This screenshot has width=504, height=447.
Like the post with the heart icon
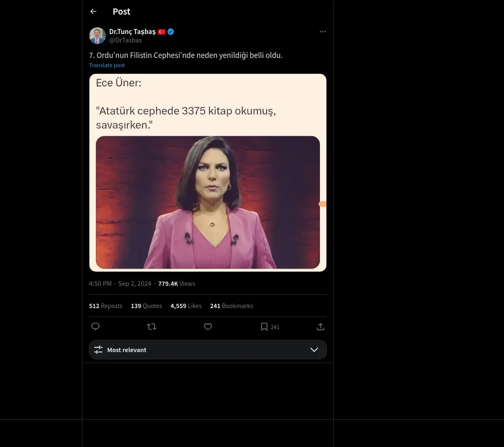(208, 327)
